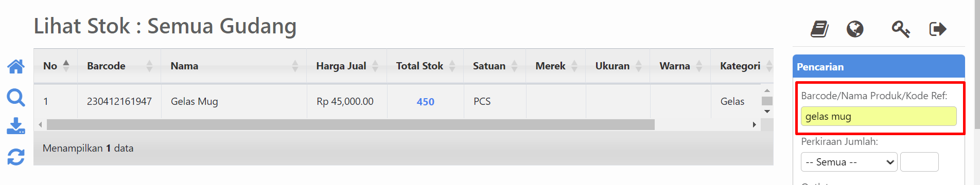Image resolution: width=980 pixels, height=185 pixels.
Task: Click the 450 total stock link
Action: click(x=425, y=102)
